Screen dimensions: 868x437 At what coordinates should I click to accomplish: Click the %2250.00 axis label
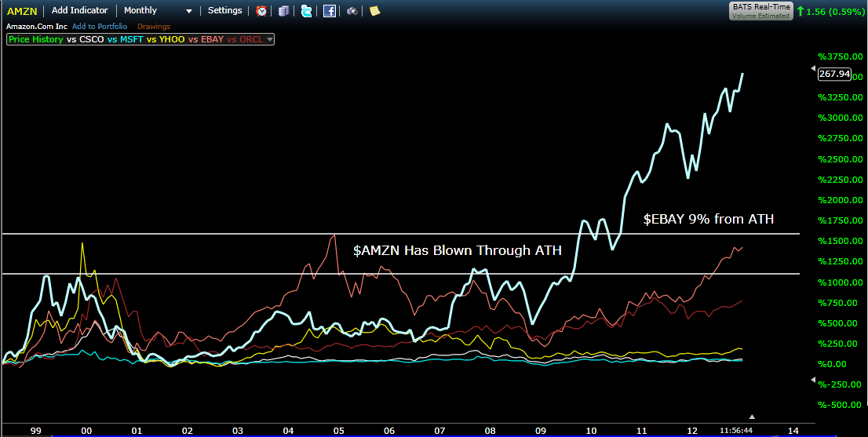coord(840,180)
